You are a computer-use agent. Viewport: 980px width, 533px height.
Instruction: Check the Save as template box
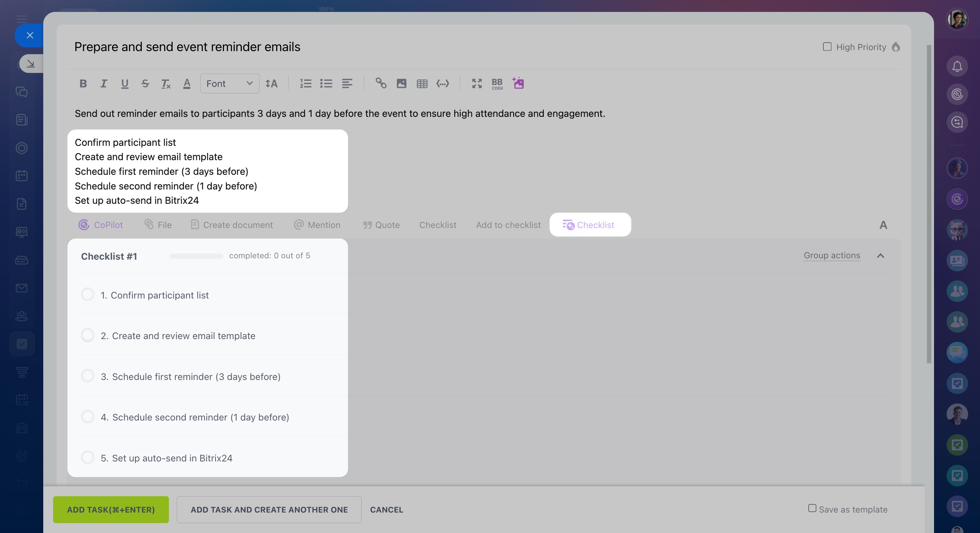[x=812, y=508]
